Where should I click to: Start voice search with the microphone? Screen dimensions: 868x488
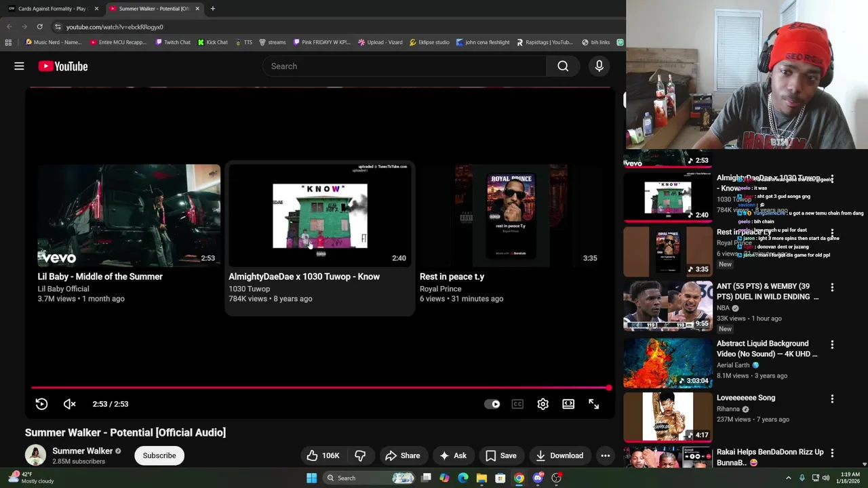coord(599,66)
